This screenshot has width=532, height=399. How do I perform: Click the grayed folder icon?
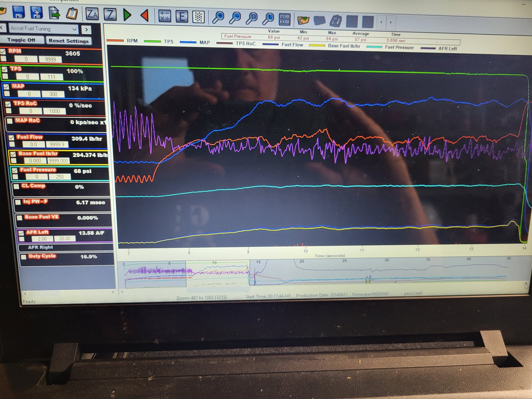click(x=319, y=21)
